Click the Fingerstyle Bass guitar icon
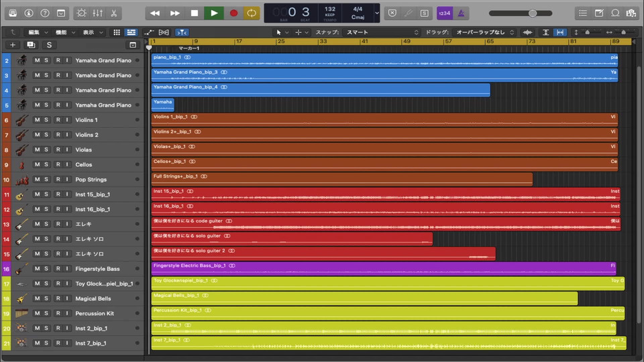The height and width of the screenshot is (362, 644). 21,269
